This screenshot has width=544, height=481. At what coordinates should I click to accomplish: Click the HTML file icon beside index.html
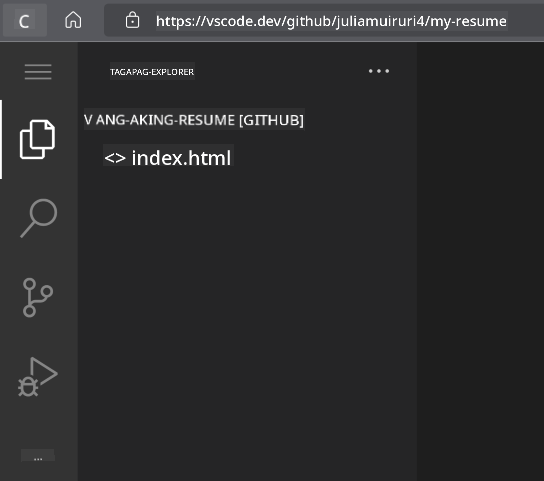[115, 158]
